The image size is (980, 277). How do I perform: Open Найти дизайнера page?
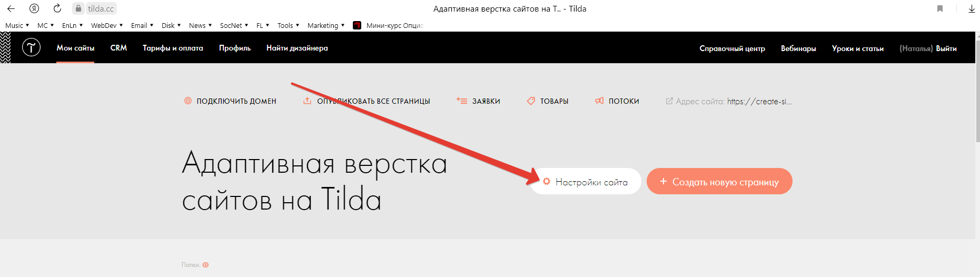[297, 48]
